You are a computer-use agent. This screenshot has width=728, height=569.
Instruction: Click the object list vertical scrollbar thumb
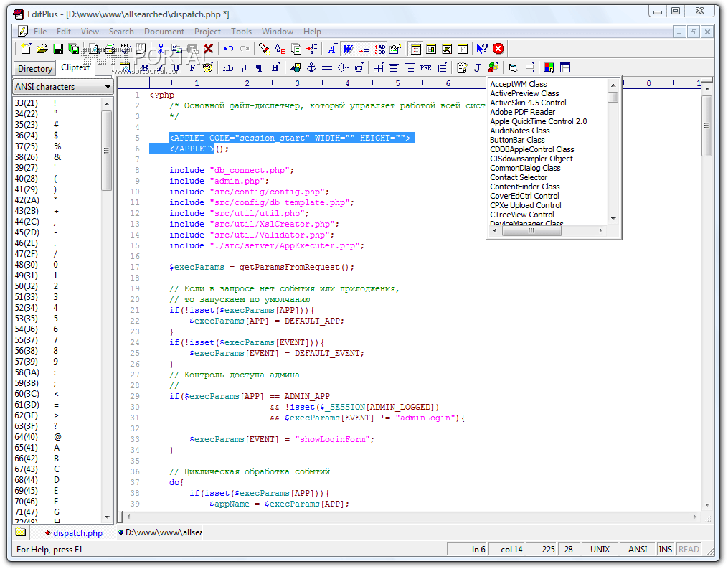(613, 97)
